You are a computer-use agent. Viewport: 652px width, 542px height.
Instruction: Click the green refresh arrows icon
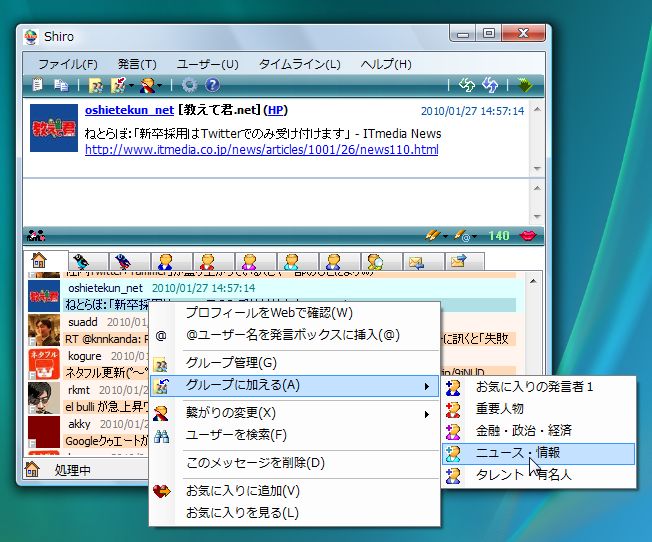click(x=467, y=85)
